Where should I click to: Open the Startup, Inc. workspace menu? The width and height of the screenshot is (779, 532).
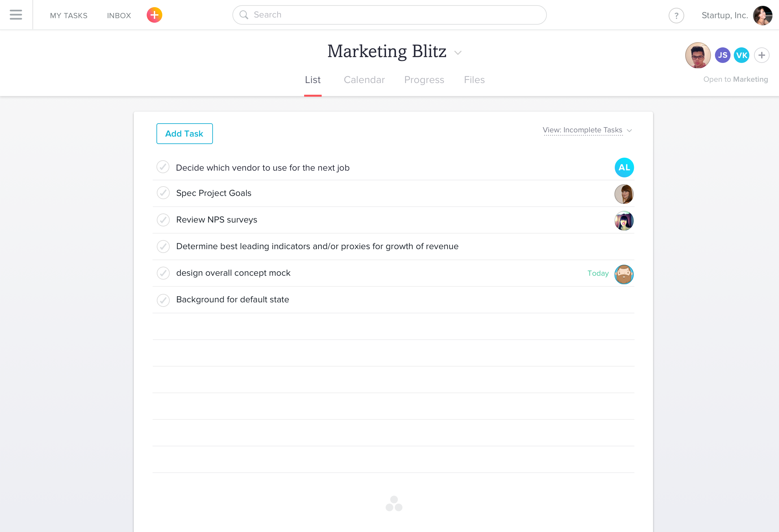pyautogui.click(x=725, y=16)
